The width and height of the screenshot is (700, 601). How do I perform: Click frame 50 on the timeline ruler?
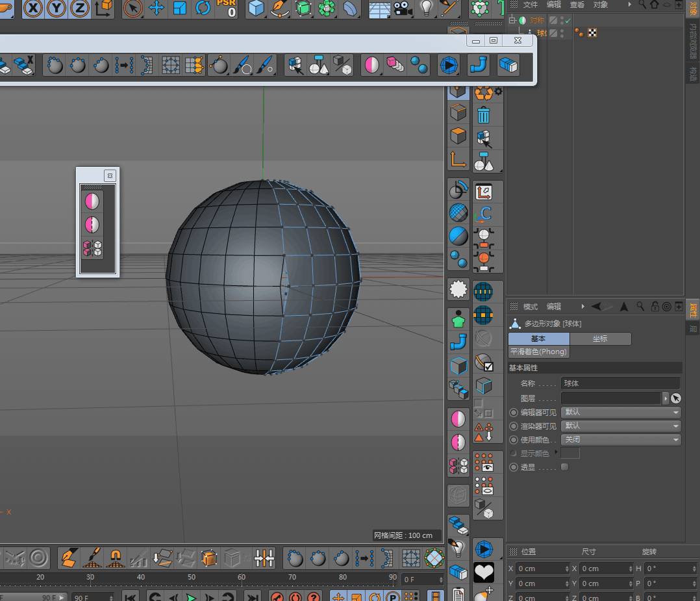pos(192,578)
